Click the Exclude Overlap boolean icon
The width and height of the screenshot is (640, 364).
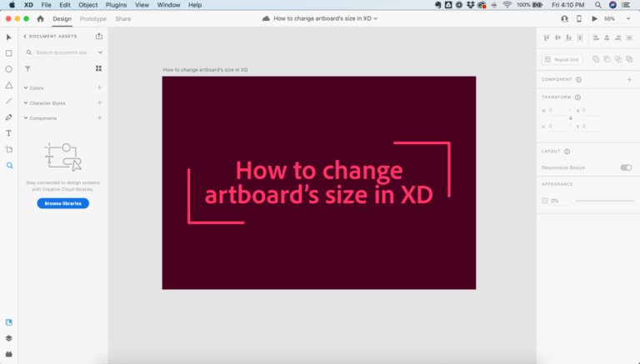click(x=629, y=59)
